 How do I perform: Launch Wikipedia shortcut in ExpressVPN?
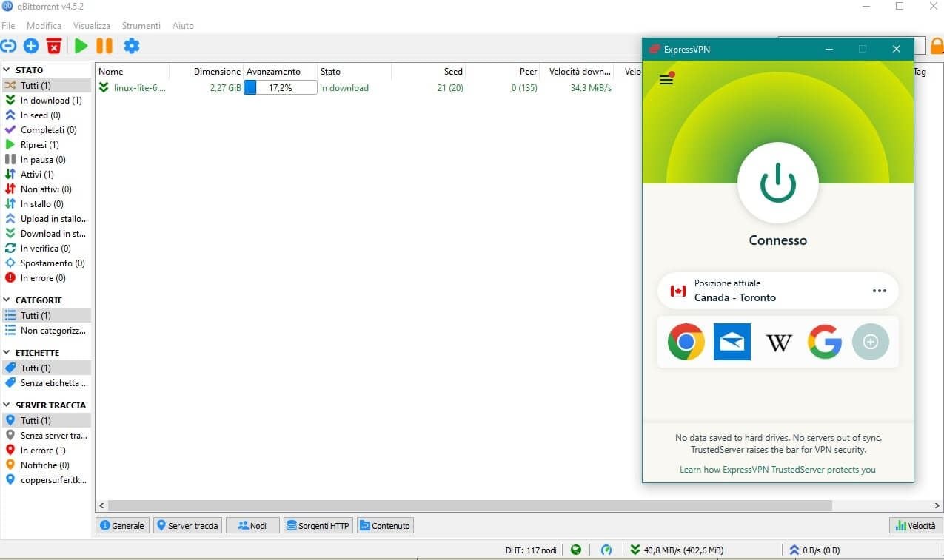779,343
